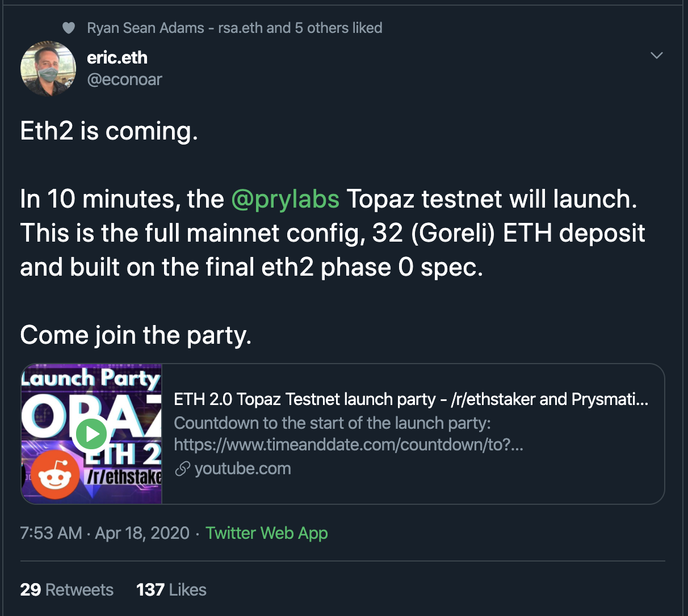Play the launch party video preview
This screenshot has width=688, height=616.
91,434
